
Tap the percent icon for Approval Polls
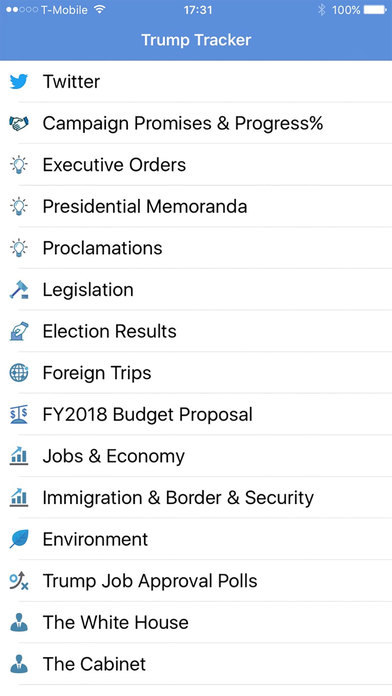point(19,581)
